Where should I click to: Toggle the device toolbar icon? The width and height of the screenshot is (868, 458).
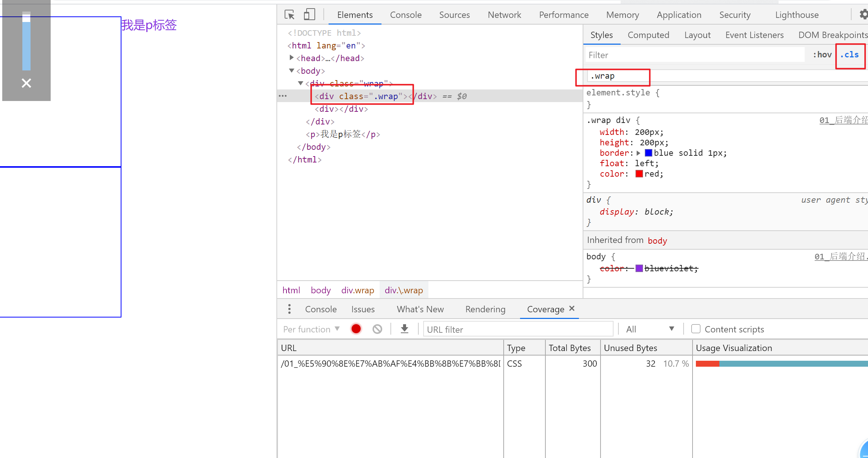point(309,15)
